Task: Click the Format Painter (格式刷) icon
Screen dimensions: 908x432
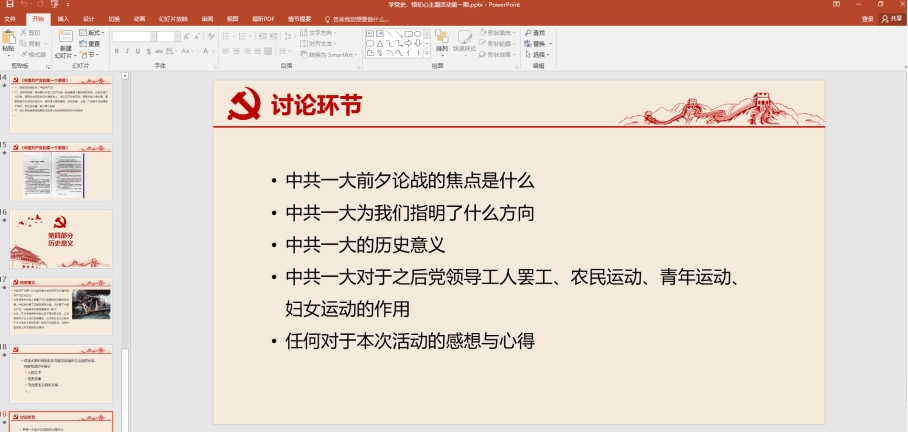Action: tap(24, 54)
